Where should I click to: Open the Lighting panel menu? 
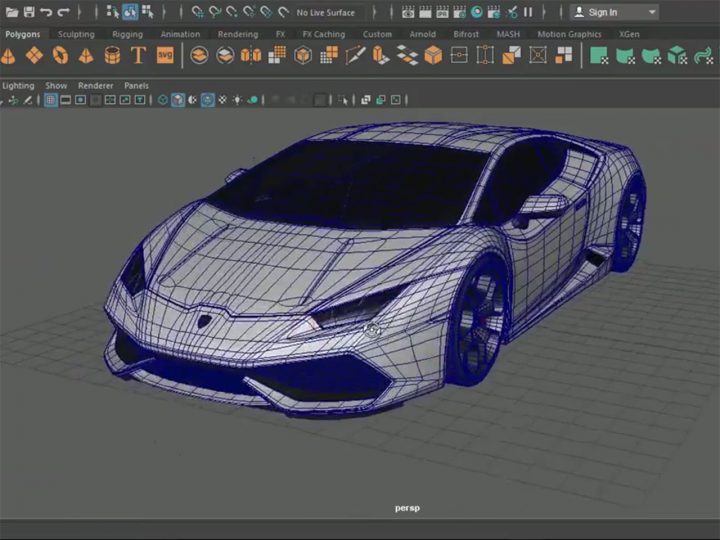pyautogui.click(x=18, y=86)
